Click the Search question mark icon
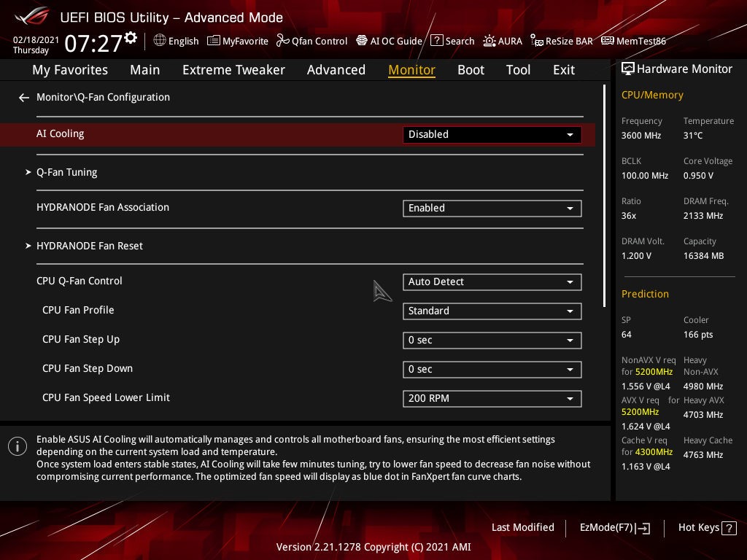The image size is (747, 560). tap(436, 41)
